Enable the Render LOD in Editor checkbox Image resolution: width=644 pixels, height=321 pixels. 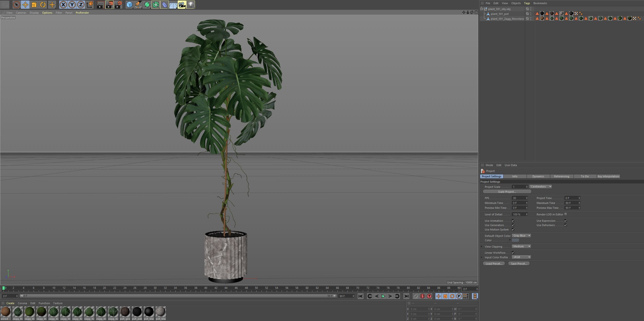click(x=566, y=214)
